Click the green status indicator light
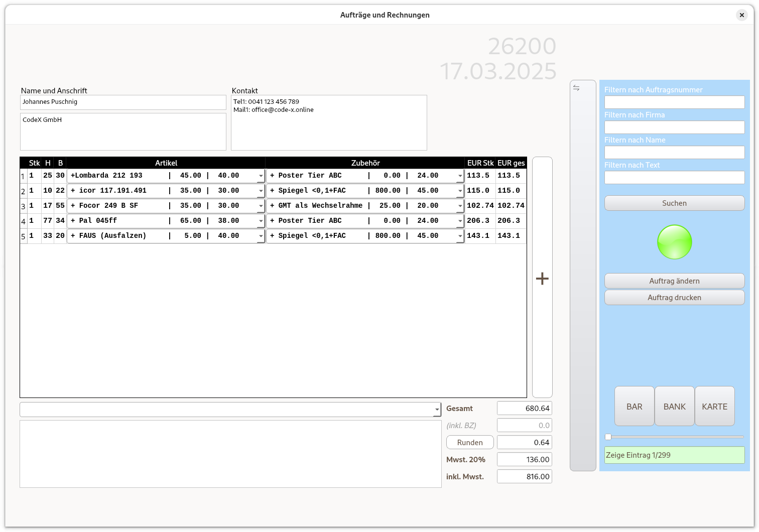759x532 pixels. coord(674,242)
